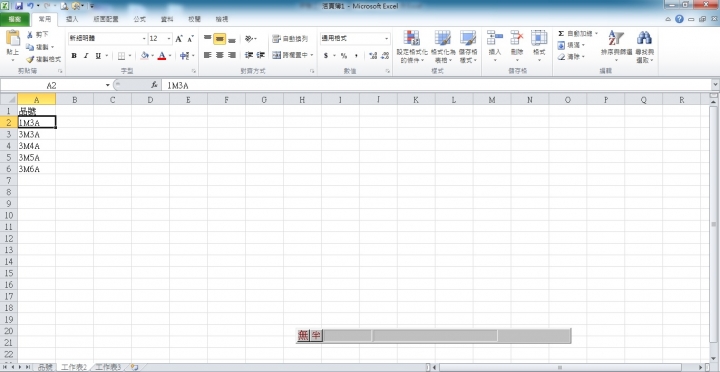Click the blue Help question mark icon
The image size is (720, 372).
pos(679,19)
